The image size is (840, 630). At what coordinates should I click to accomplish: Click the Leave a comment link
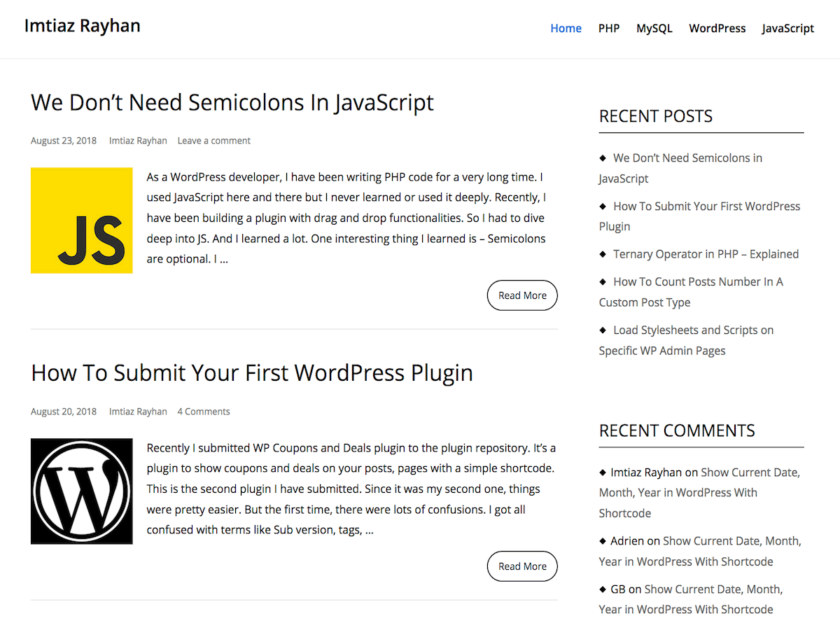[213, 141]
